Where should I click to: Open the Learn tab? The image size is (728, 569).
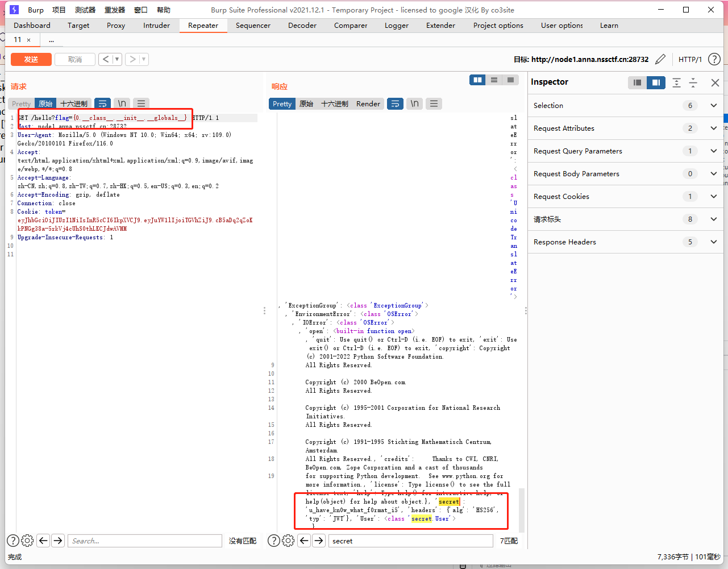coord(609,26)
